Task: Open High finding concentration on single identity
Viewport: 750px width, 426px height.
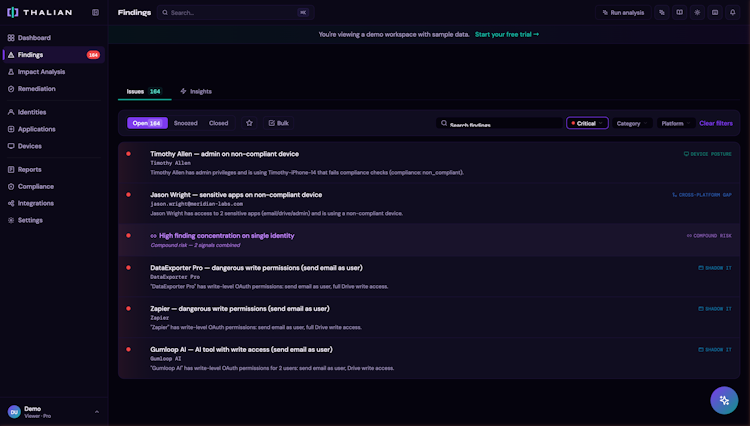Action: coord(429,240)
